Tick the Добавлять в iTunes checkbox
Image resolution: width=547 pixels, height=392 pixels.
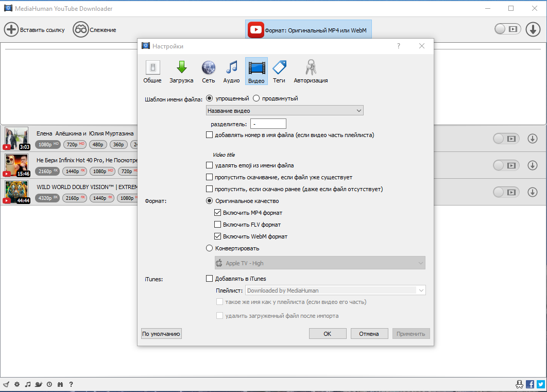click(x=209, y=279)
